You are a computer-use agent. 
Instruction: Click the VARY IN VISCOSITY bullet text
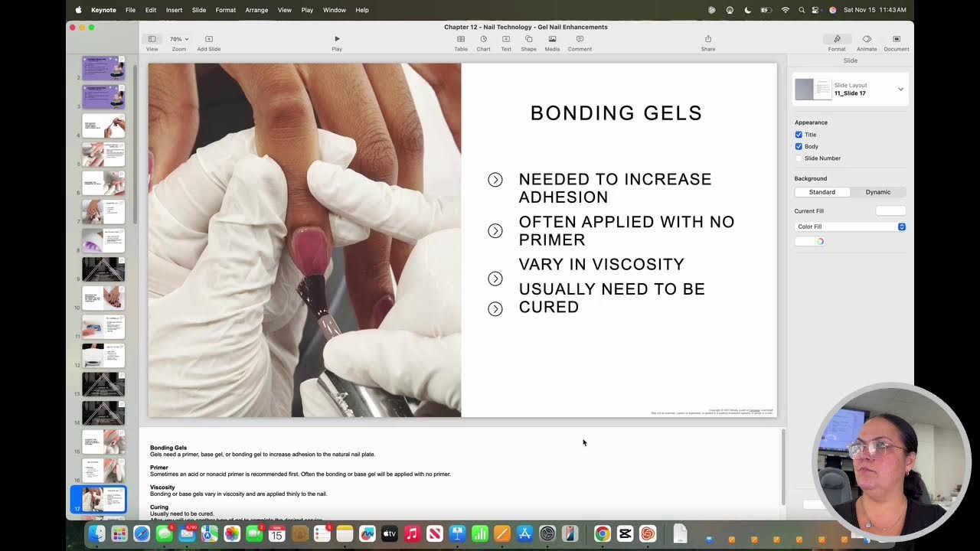click(x=602, y=264)
